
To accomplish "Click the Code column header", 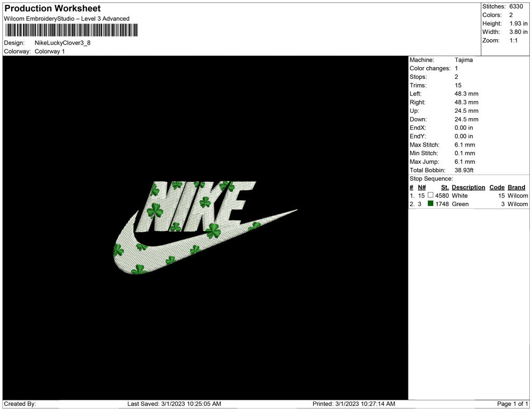I will [x=497, y=187].
